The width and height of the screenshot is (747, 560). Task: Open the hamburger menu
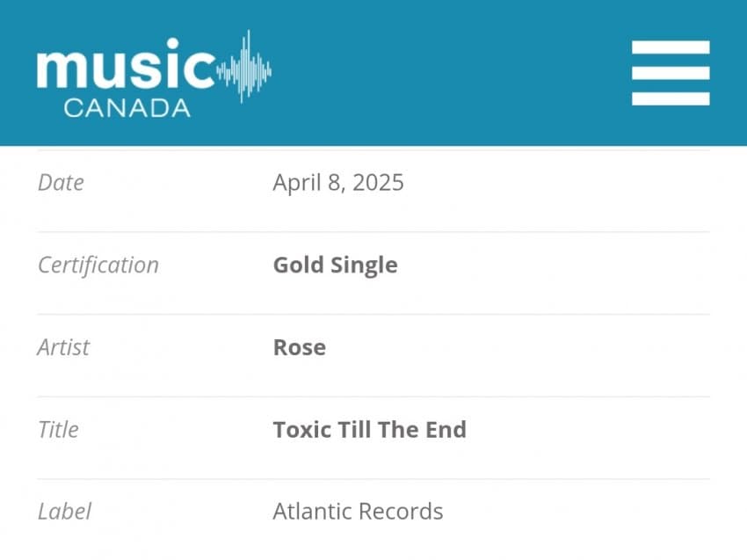click(x=671, y=73)
